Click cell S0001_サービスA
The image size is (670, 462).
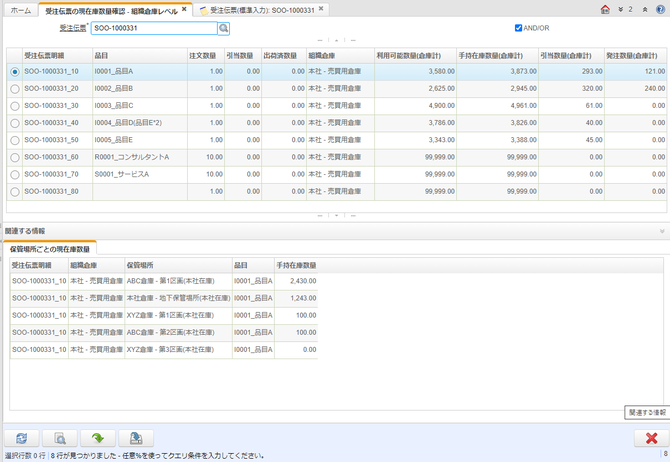tap(140, 174)
